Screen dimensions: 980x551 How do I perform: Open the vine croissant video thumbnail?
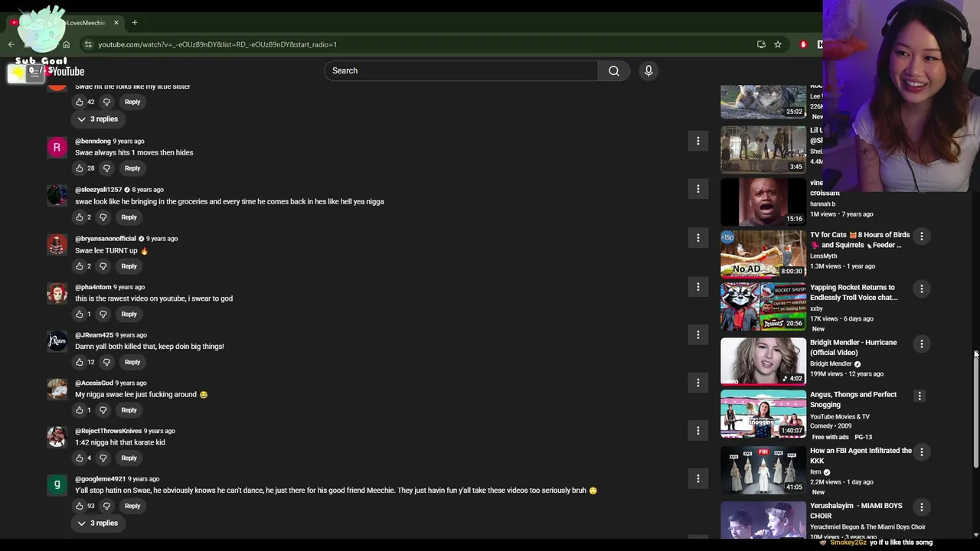click(x=763, y=201)
